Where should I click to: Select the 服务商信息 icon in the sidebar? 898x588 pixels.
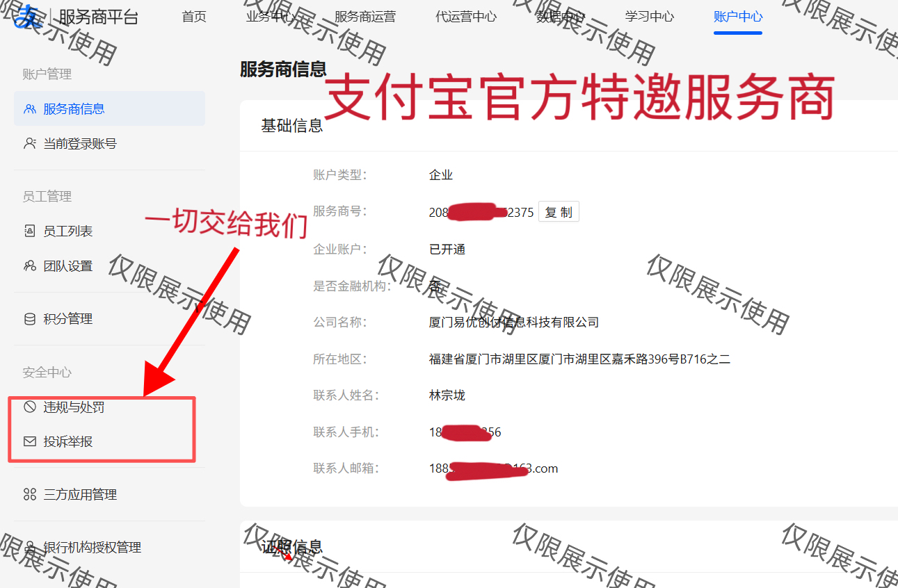click(x=31, y=109)
